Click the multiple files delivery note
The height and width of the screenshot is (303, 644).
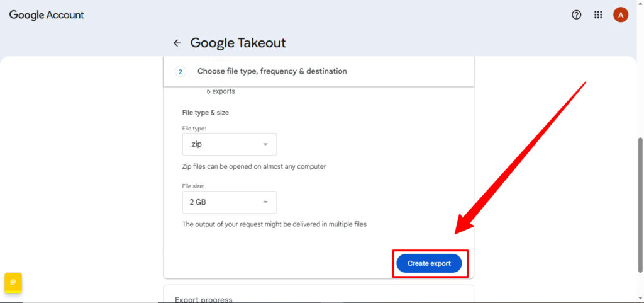pos(274,224)
